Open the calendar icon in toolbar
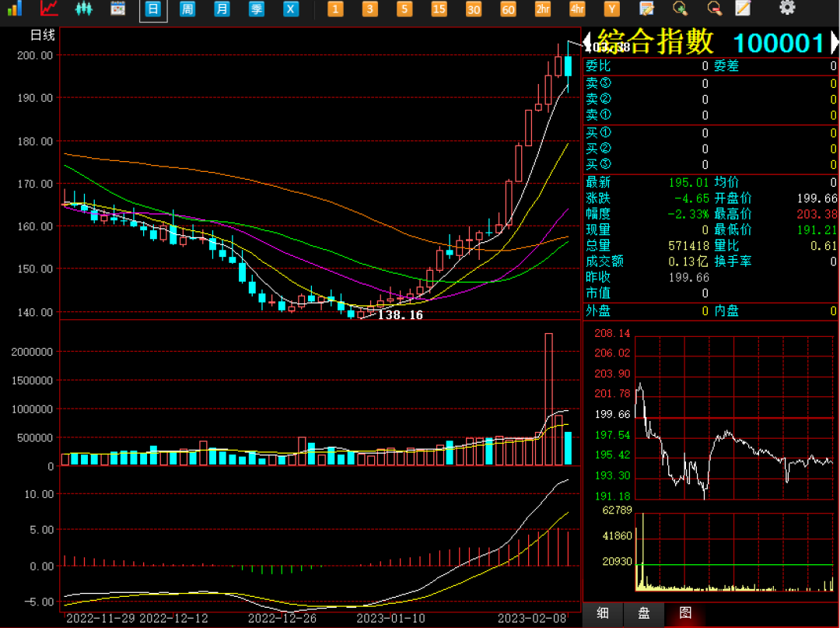The image size is (840, 628). click(118, 9)
